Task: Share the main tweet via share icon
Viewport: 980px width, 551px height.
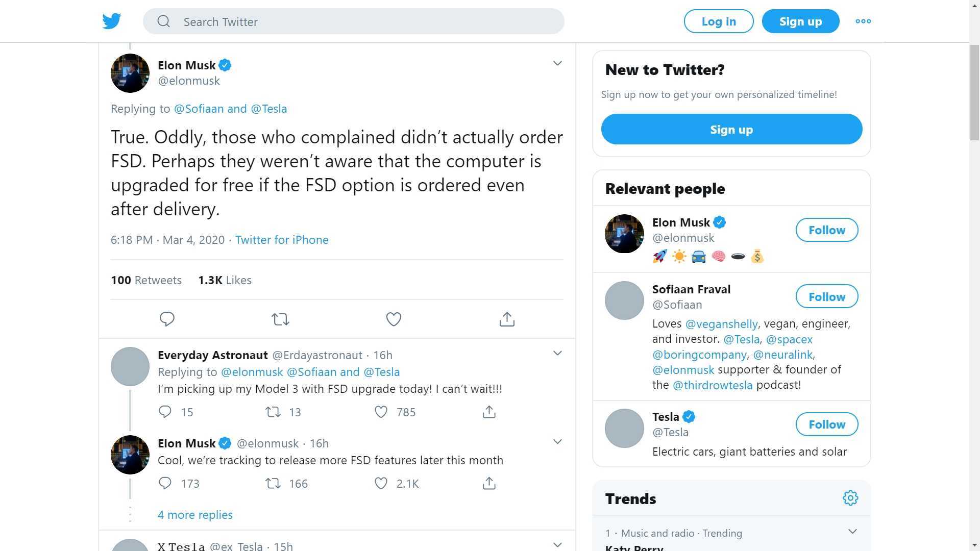Action: click(506, 319)
